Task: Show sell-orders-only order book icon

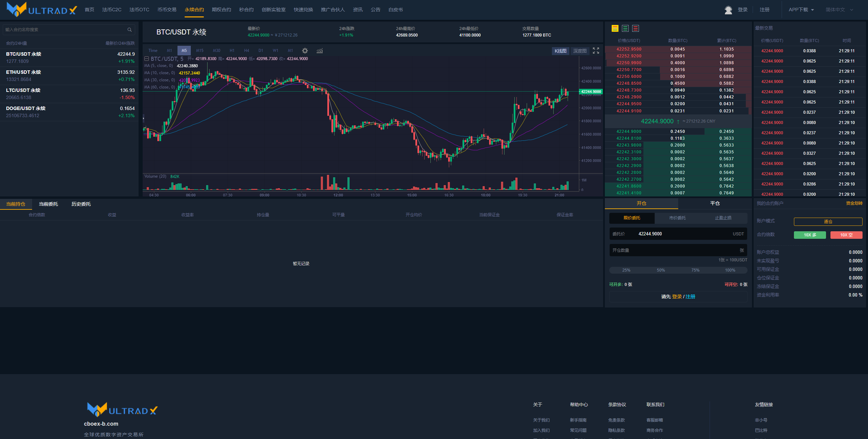Action: pos(635,29)
